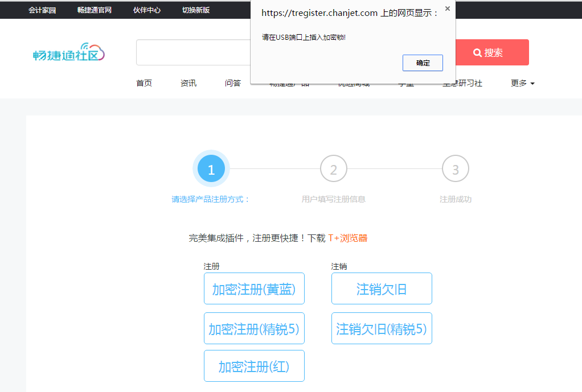Image resolution: width=582 pixels, height=392 pixels.
Task: Click the 注销 section heading
Action: pos(339,266)
